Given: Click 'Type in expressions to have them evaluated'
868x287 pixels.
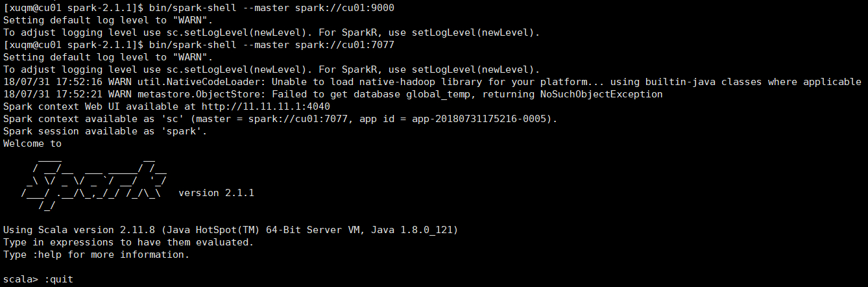Looking at the screenshot, I should (128, 242).
